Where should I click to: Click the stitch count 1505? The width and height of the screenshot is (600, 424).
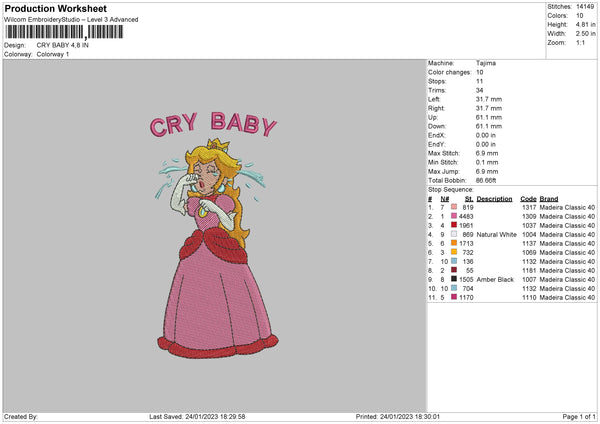coord(466,279)
